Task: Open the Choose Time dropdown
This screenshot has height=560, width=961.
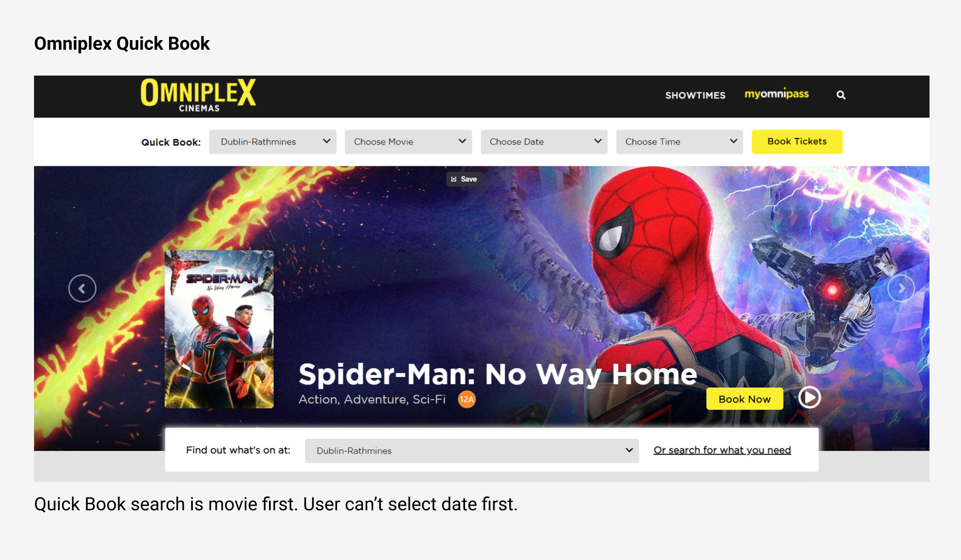Action: 679,142
